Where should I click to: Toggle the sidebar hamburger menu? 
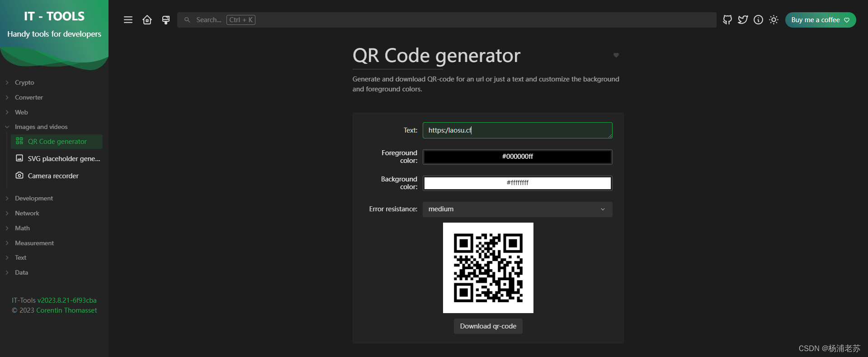click(x=128, y=20)
